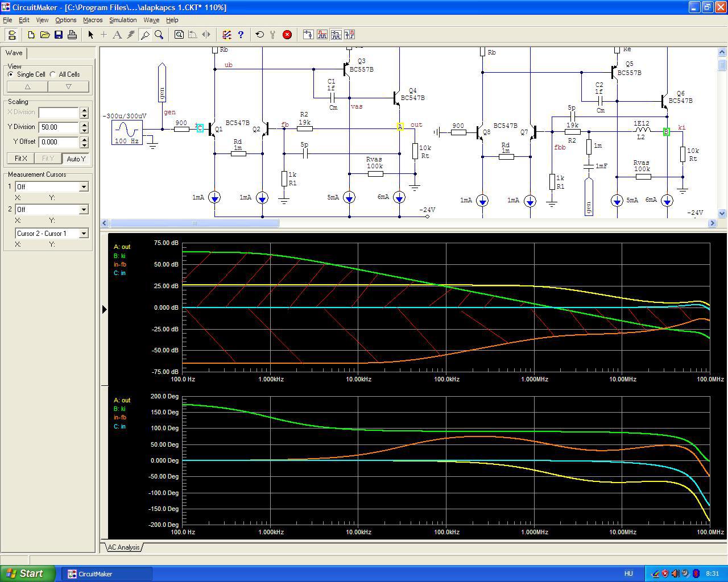This screenshot has height=582, width=728.
Task: Select the Single Cell radio button
Action: pos(11,74)
